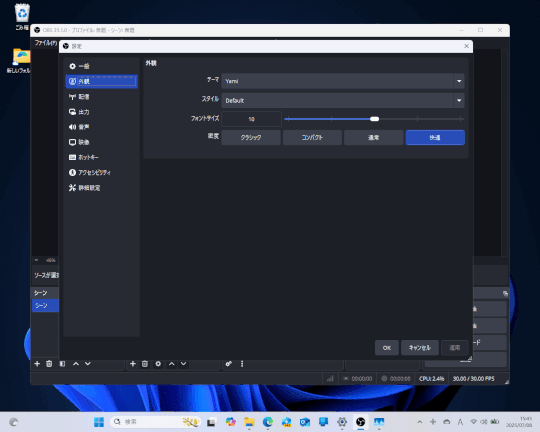
Task: Click the 適用 (Apply) button
Action: [455, 348]
